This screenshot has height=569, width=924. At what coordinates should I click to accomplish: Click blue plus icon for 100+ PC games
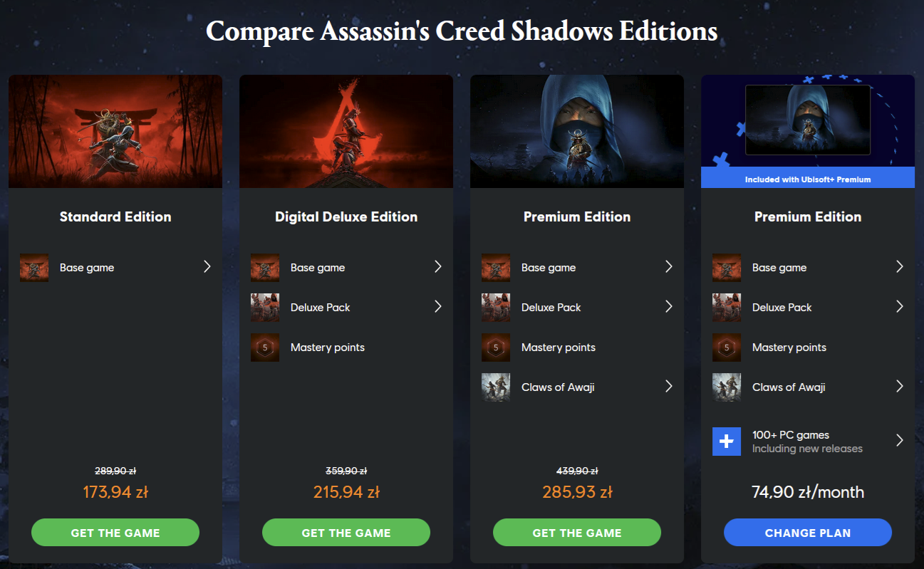point(727,442)
